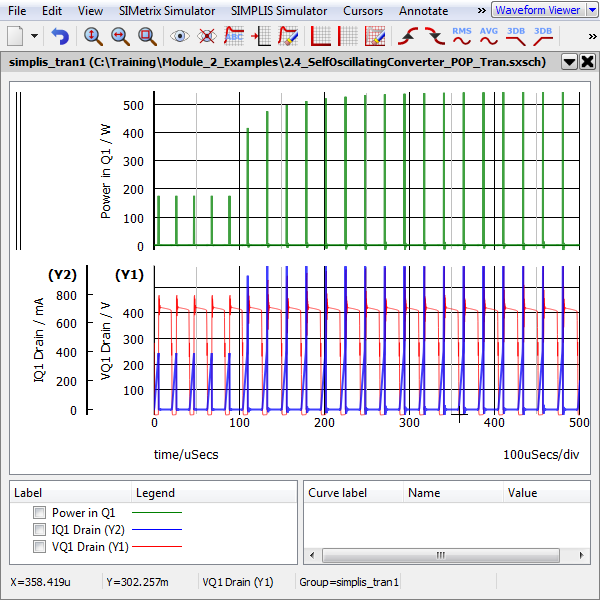This screenshot has height=600, width=600.
Task: Click the Hide curves crossed-eye icon
Action: point(207,36)
